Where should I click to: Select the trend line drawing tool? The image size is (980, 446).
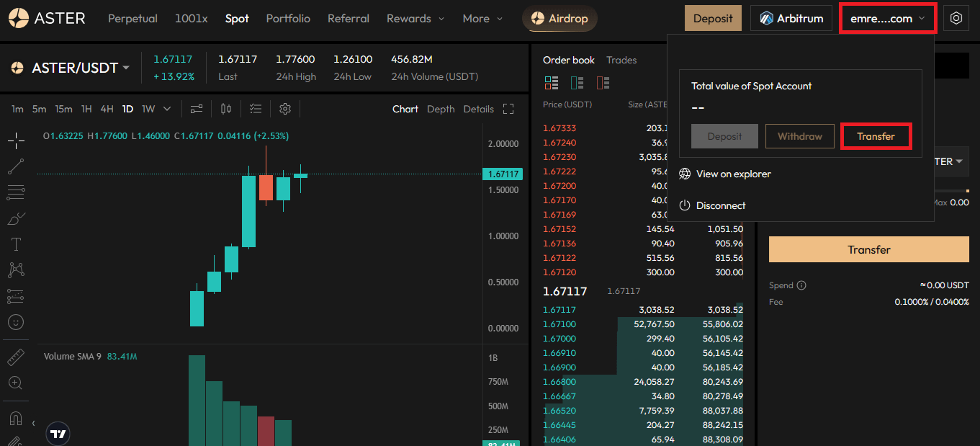coord(16,166)
